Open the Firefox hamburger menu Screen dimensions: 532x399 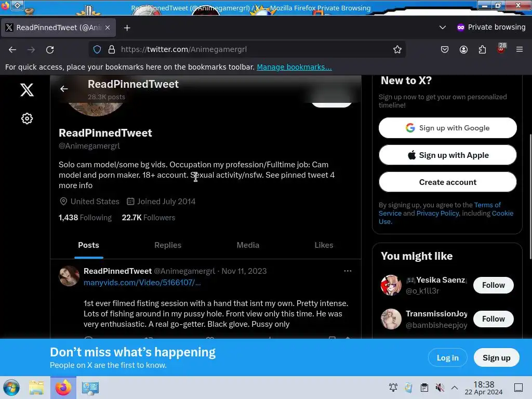520,49
